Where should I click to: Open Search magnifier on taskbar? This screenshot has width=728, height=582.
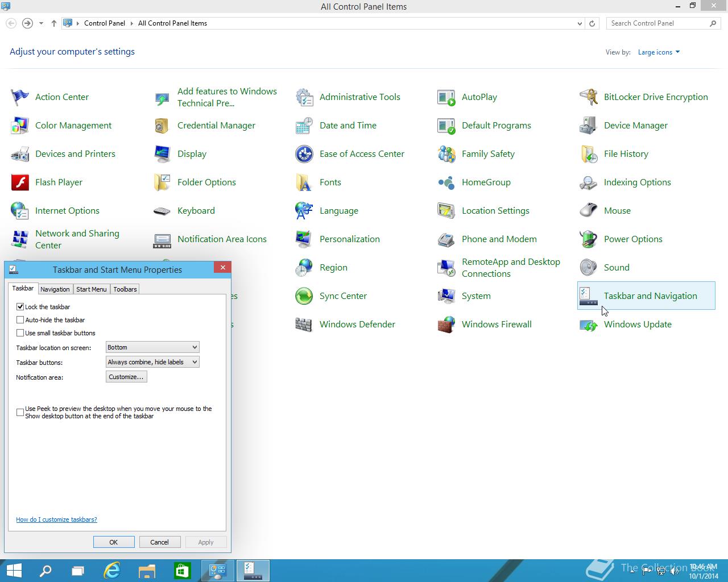(45, 571)
